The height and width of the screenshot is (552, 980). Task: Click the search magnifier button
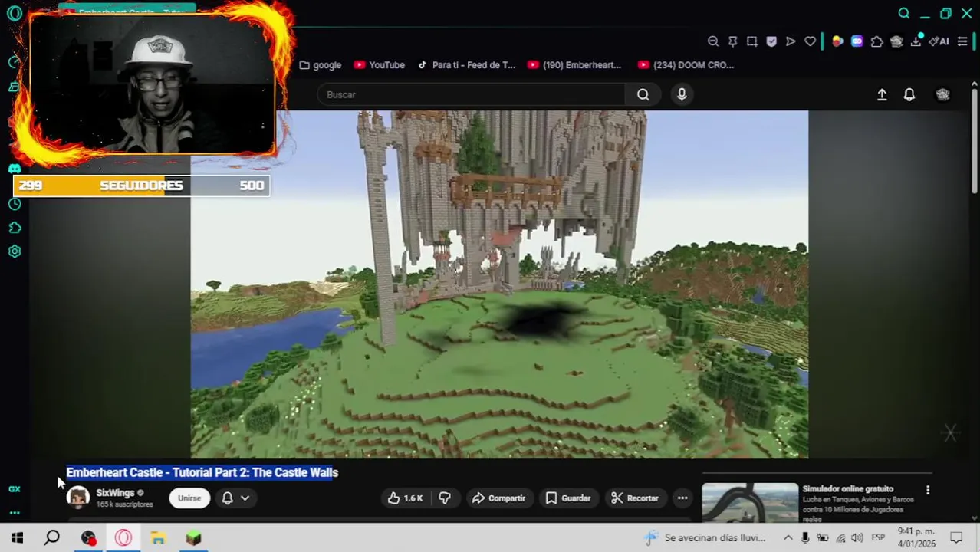pyautogui.click(x=643, y=94)
